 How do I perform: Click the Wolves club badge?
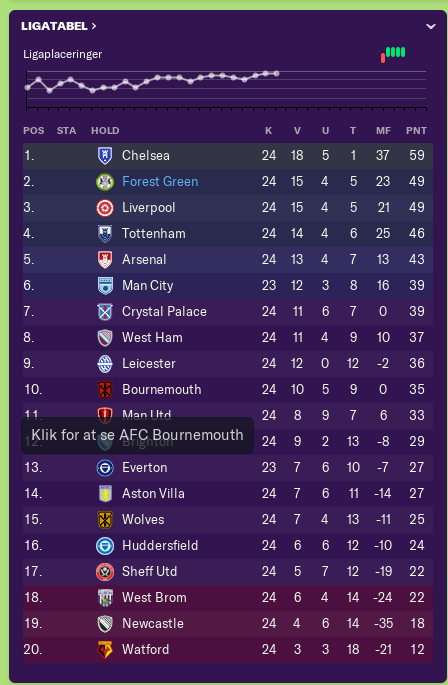pyautogui.click(x=105, y=519)
